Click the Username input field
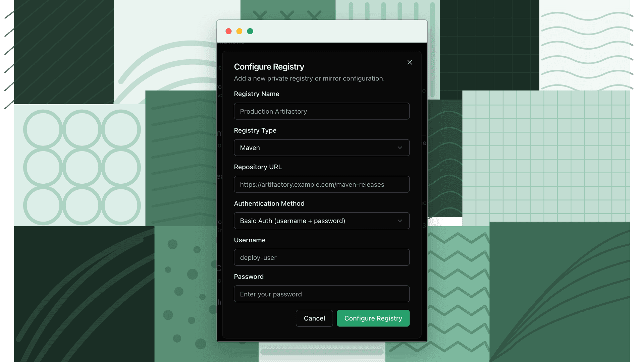The image size is (644, 362). pyautogui.click(x=322, y=257)
